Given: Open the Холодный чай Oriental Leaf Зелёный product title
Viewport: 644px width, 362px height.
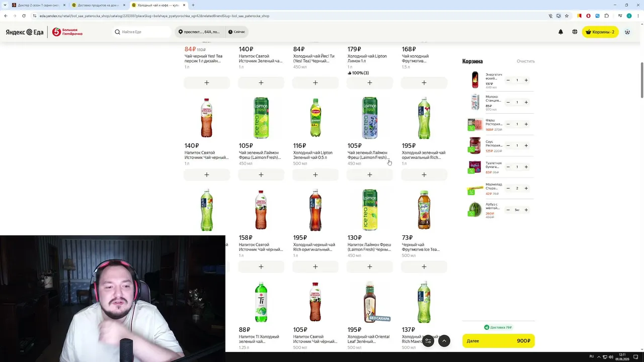Looking at the screenshot, I should pyautogui.click(x=368, y=339).
